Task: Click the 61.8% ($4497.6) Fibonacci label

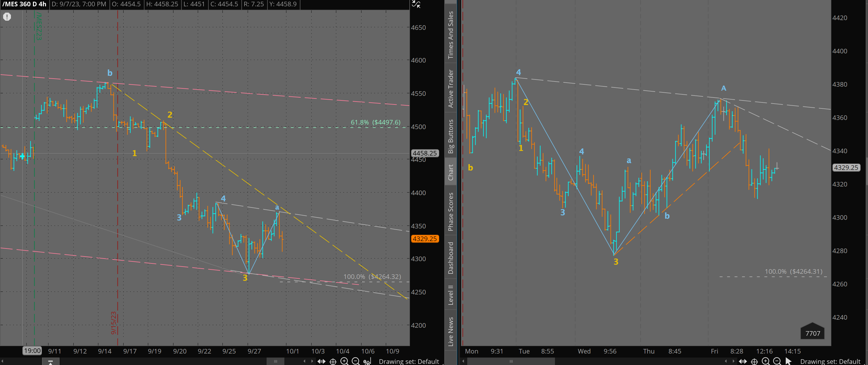Action: click(x=376, y=122)
